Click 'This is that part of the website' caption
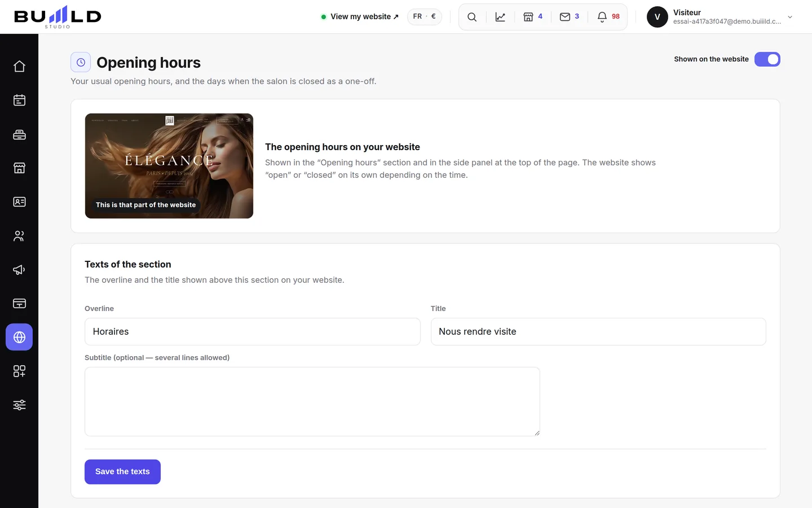 pyautogui.click(x=145, y=205)
